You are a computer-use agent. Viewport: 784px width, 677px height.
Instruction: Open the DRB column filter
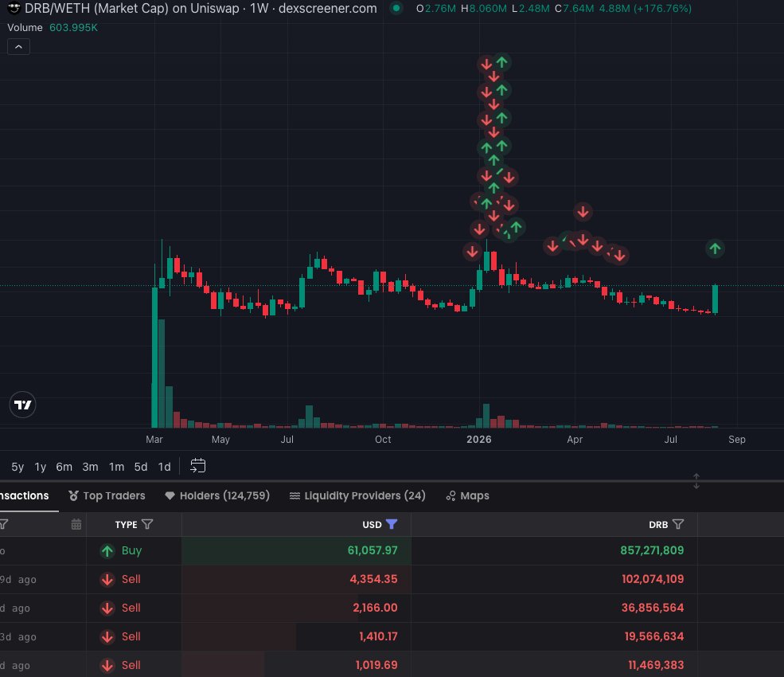[x=678, y=524]
